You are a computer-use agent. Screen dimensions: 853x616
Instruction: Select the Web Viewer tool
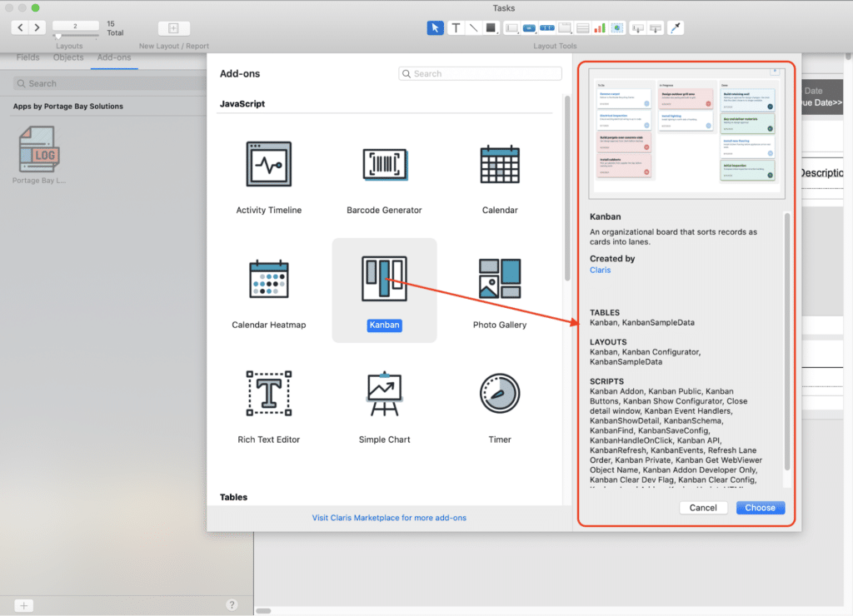[x=617, y=27]
